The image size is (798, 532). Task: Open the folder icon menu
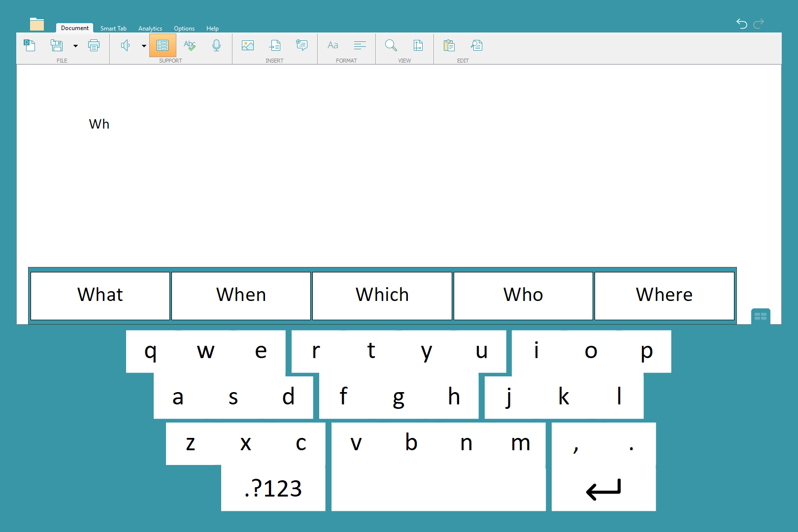(x=37, y=24)
